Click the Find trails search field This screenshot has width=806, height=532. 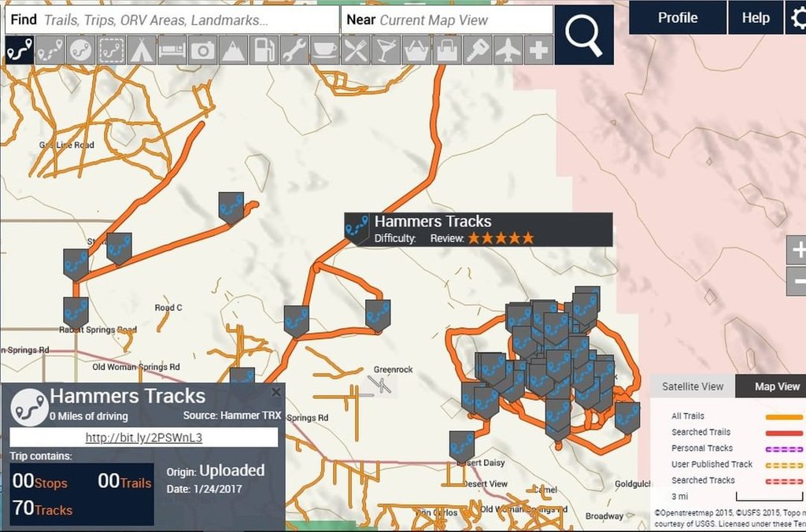coord(172,20)
